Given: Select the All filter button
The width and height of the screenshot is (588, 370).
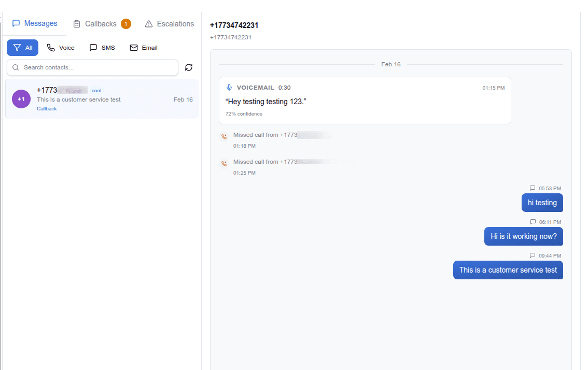Looking at the screenshot, I should pyautogui.click(x=22, y=48).
